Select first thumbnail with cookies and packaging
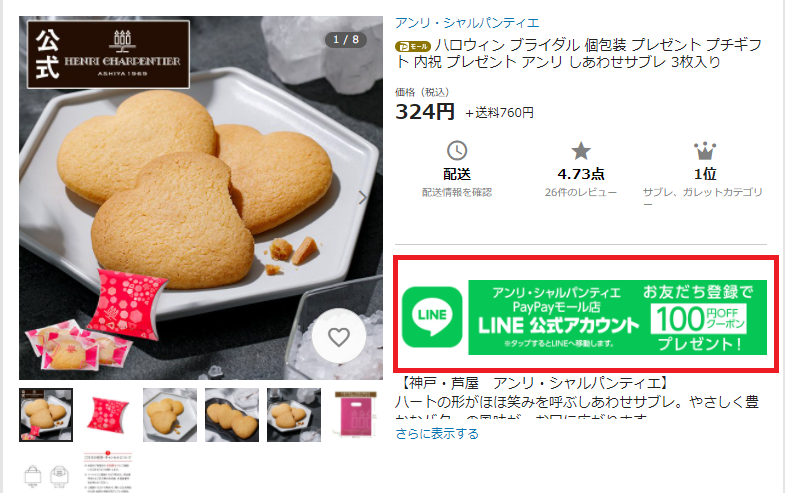Image resolution: width=785 pixels, height=493 pixels. 46,415
